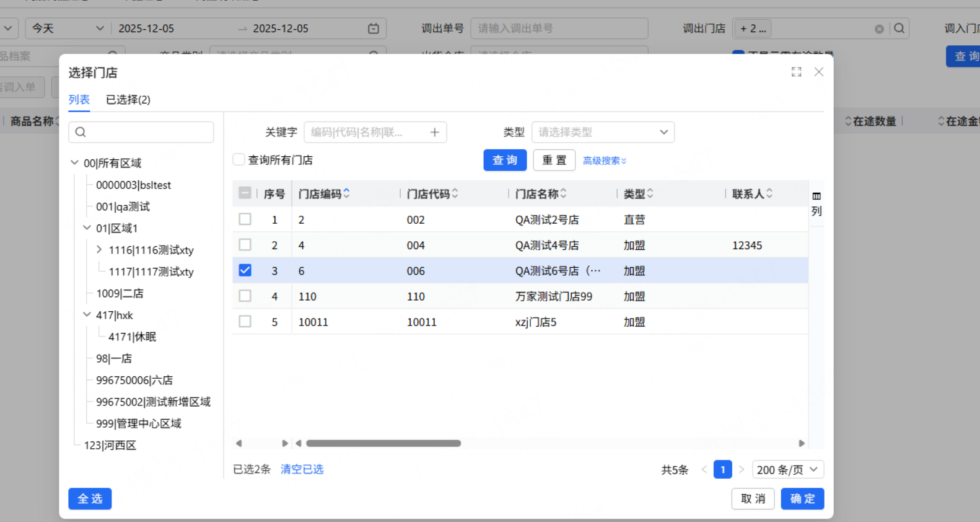Open the 类型 dropdown selector
This screenshot has width=980, height=522.
click(602, 132)
